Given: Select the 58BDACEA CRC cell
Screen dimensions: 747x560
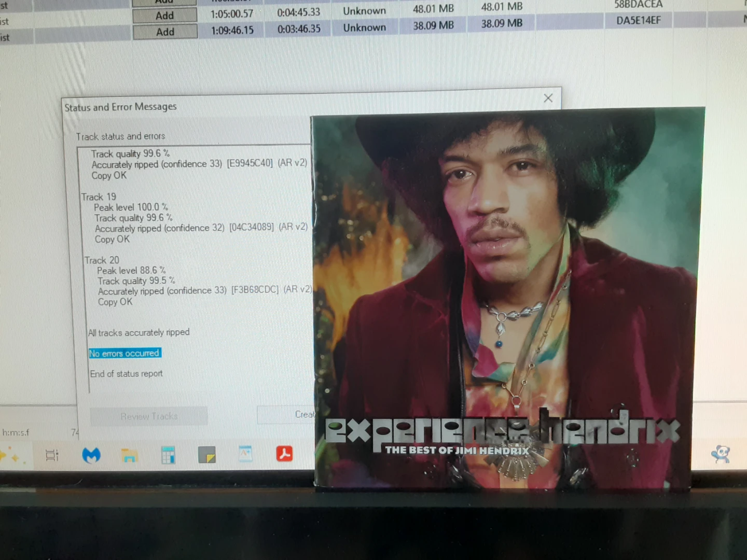Looking at the screenshot, I should pyautogui.click(x=639, y=5).
